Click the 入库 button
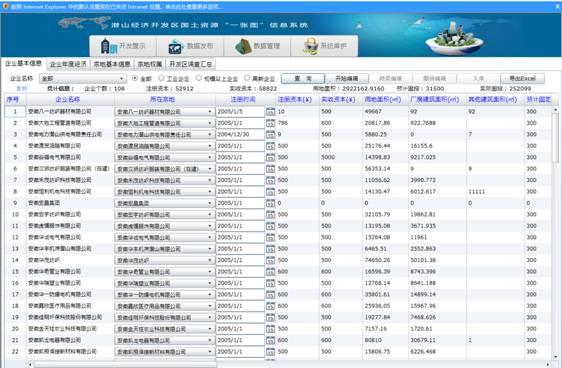The width and height of the screenshot is (562, 368). 478,78
